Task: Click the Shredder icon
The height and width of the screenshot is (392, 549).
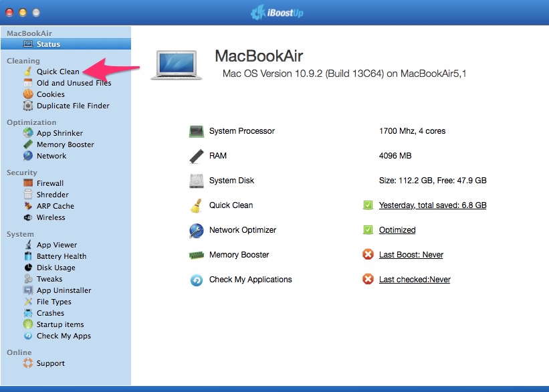Action: (28, 195)
